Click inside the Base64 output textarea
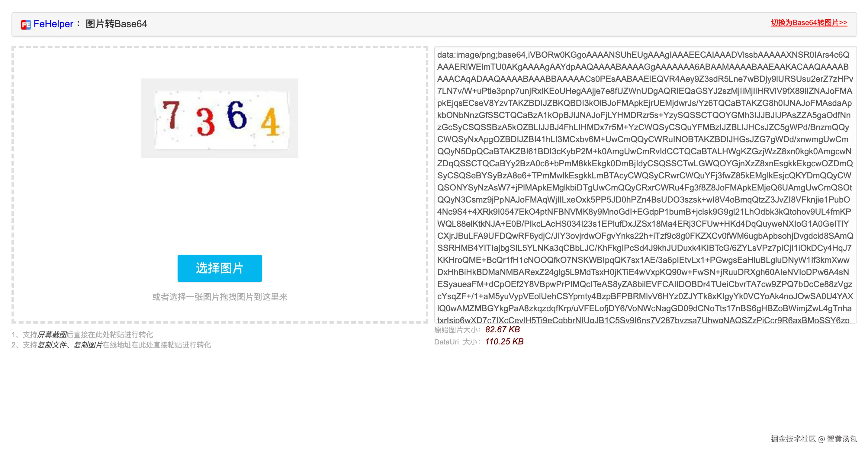Screen dimensions: 868x454 (x=645, y=184)
